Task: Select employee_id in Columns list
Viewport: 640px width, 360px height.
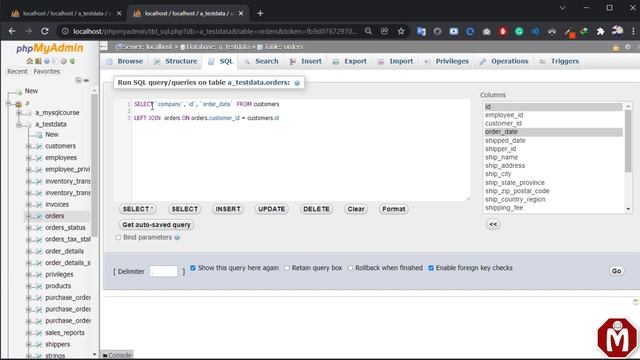Action: pos(553,115)
